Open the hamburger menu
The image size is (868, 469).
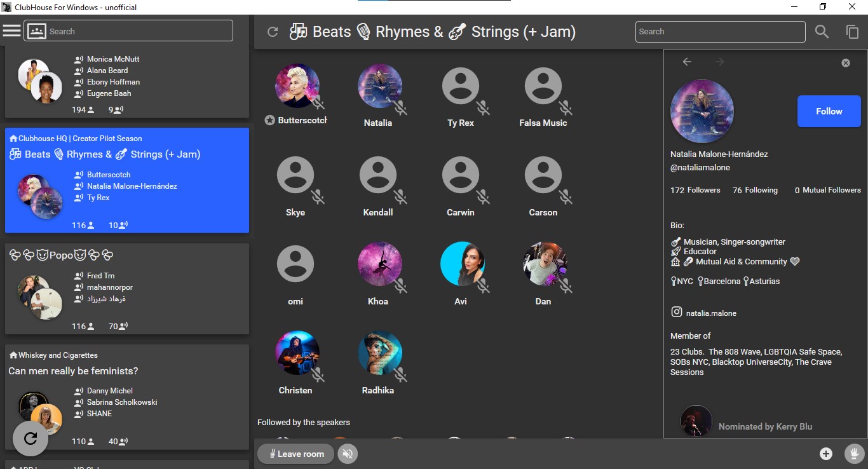(11, 31)
